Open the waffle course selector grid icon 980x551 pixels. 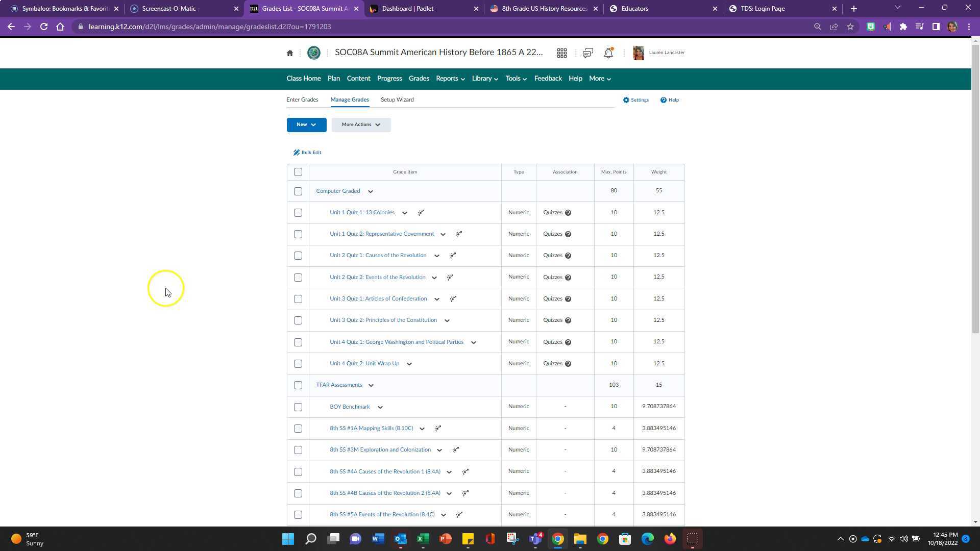(x=561, y=53)
